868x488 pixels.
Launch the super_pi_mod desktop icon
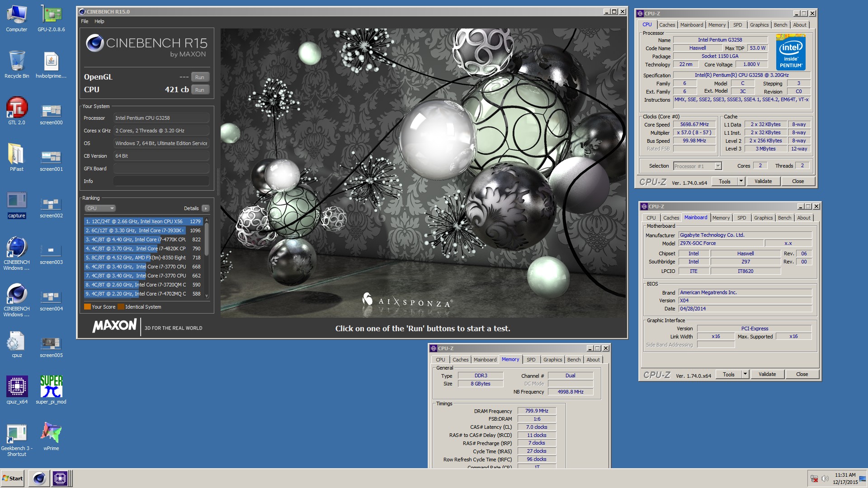click(51, 390)
